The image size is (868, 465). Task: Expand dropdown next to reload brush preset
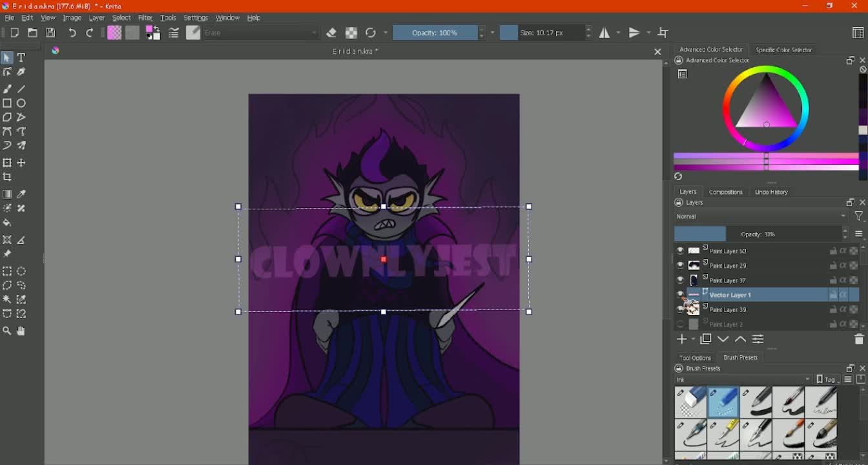(x=386, y=33)
